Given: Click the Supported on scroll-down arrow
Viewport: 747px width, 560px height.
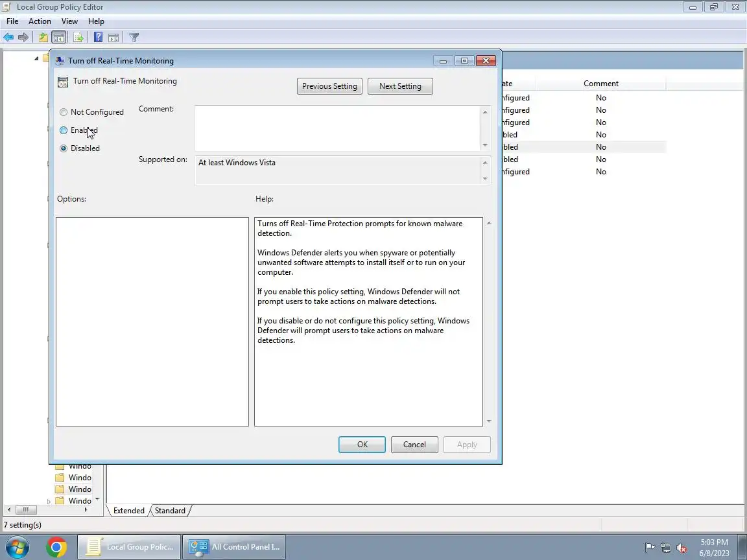Looking at the screenshot, I should [485, 179].
